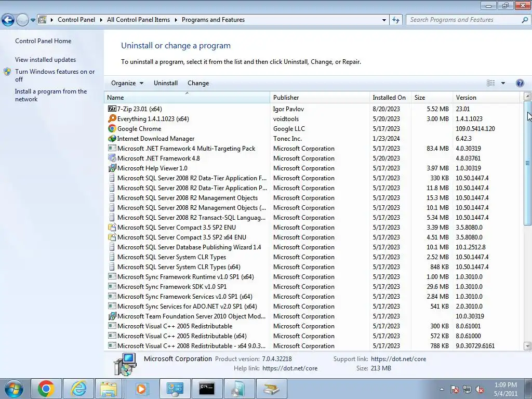Click the Igor Pavlov publisher cell
This screenshot has height=399, width=532.
pyautogui.click(x=288, y=109)
